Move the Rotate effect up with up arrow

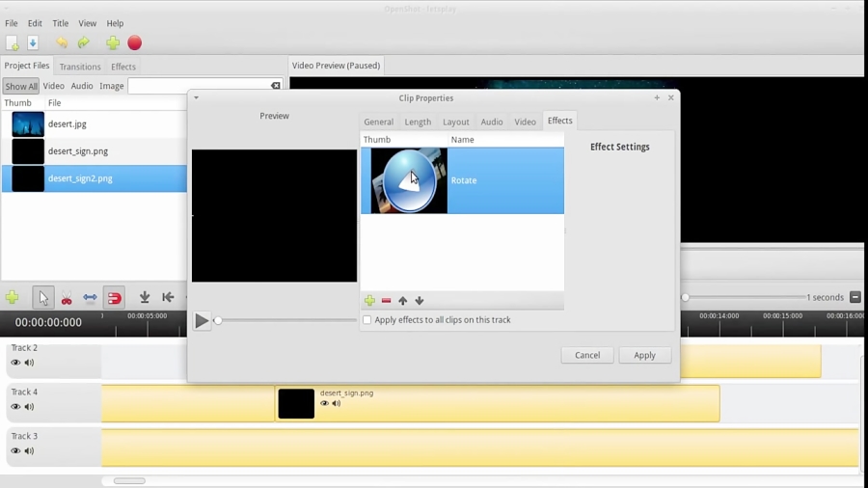point(403,301)
